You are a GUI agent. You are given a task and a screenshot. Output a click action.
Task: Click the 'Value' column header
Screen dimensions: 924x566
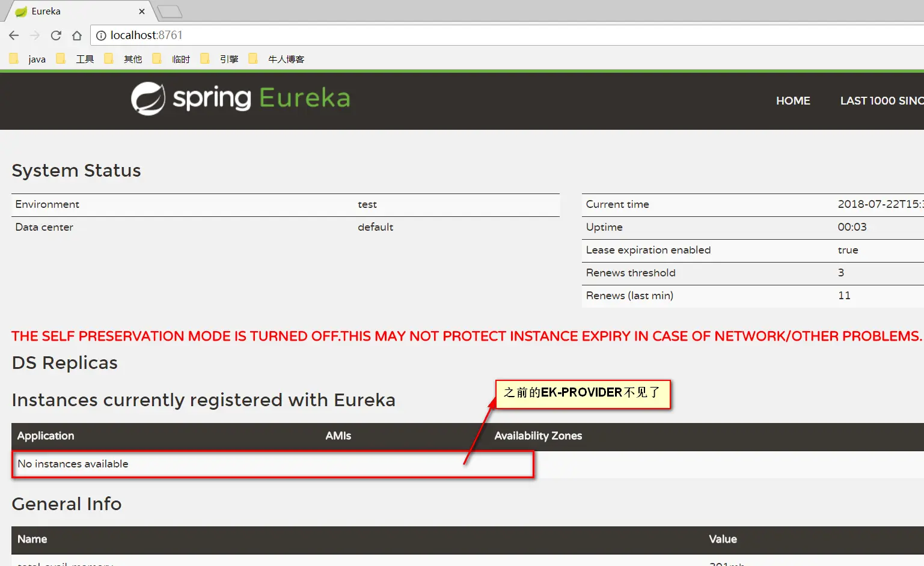click(723, 540)
